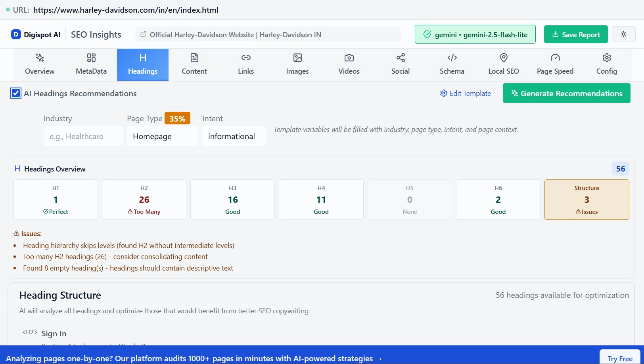644x364 pixels.
Task: Click the H2 Too Many card
Action: click(144, 200)
